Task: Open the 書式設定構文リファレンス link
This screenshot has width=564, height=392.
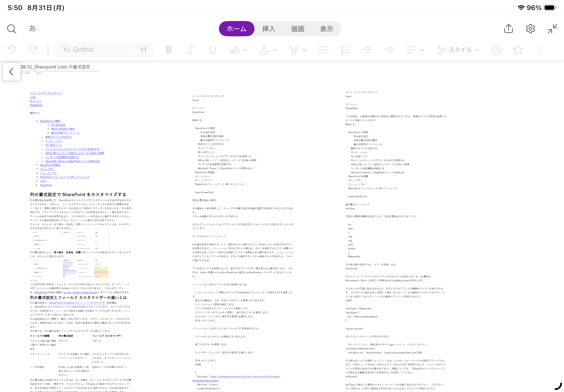Action: pyautogui.click(x=65, y=133)
